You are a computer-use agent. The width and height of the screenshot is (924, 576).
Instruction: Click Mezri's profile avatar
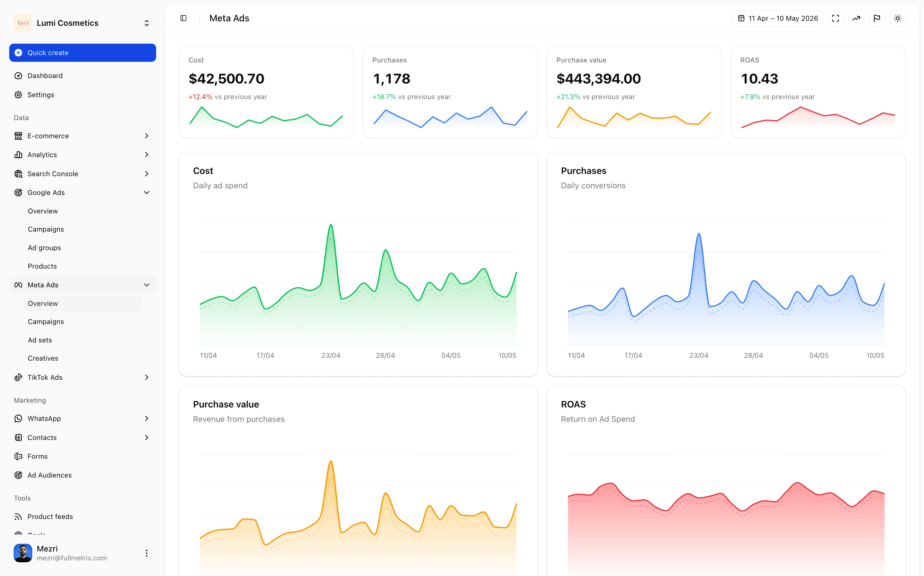point(23,553)
